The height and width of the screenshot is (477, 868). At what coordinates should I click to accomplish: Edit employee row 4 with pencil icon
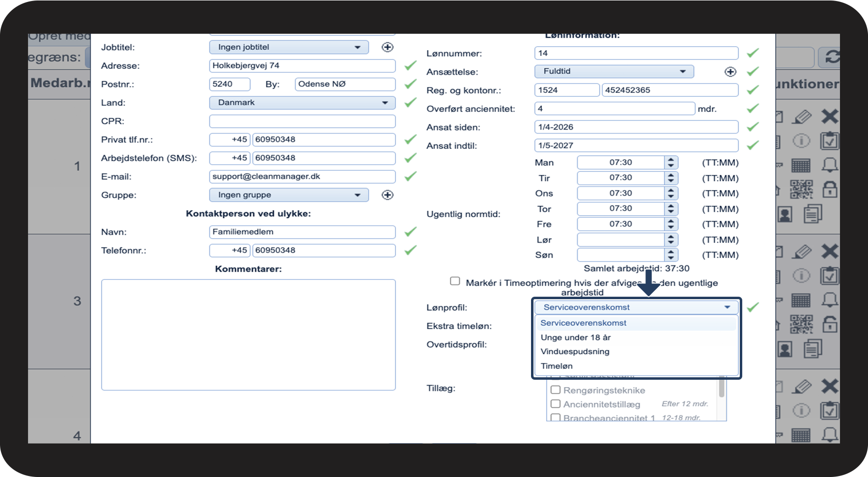pos(802,387)
